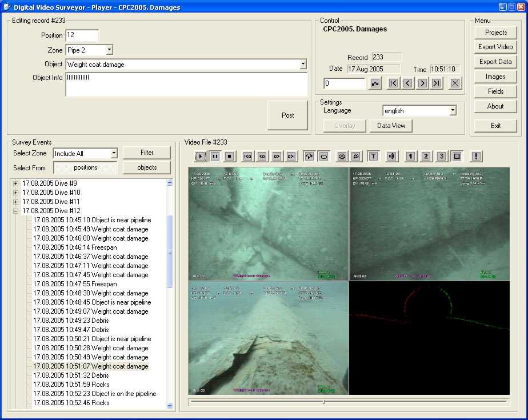Click the zoom magnifier icon

[x=356, y=156]
